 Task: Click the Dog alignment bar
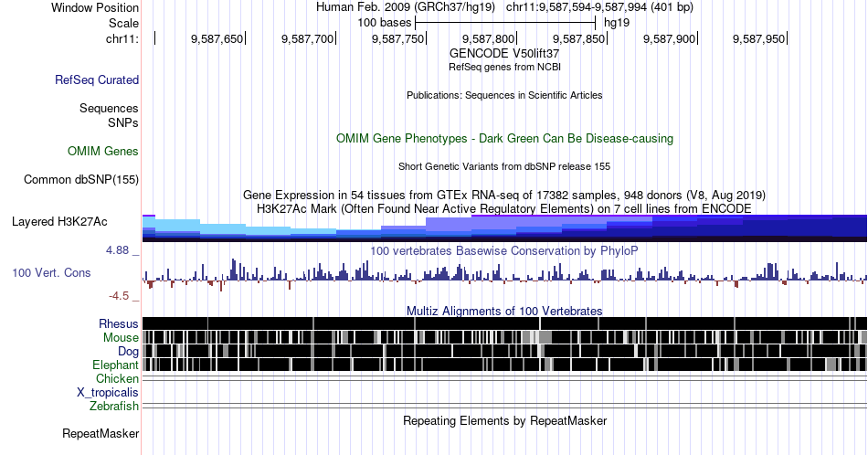[x=504, y=351]
